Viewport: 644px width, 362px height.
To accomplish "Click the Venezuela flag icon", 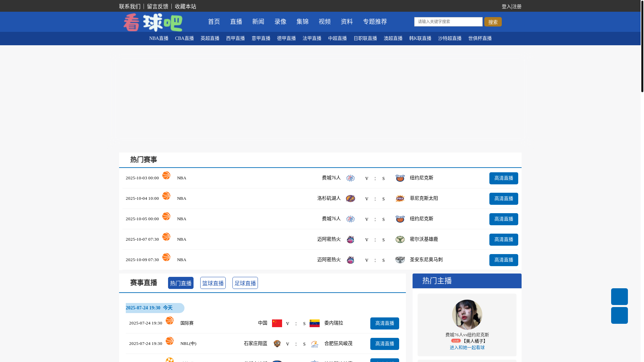I will pyautogui.click(x=315, y=323).
